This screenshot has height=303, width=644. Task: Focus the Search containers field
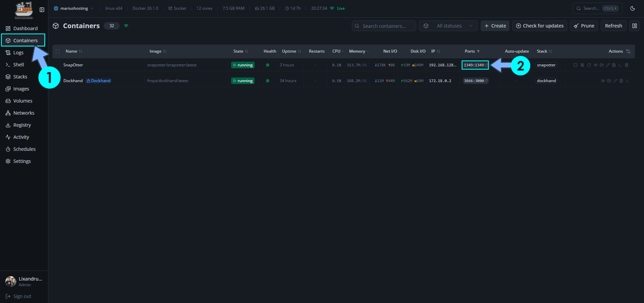pos(384,26)
